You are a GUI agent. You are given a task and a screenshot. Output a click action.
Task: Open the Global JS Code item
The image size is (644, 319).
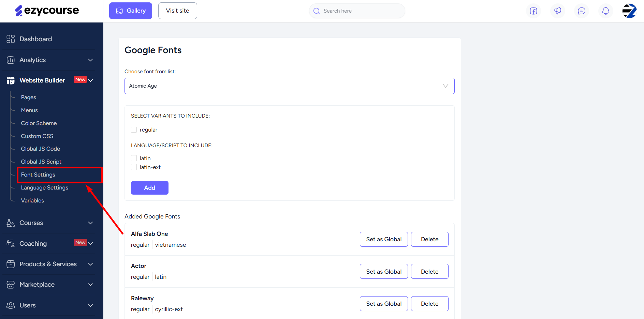41,149
